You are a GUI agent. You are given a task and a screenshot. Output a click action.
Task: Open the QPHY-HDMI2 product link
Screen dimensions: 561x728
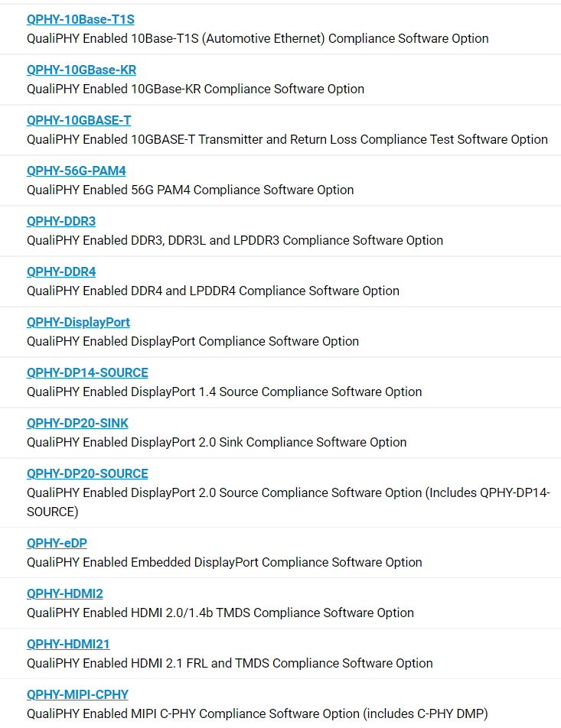click(64, 594)
